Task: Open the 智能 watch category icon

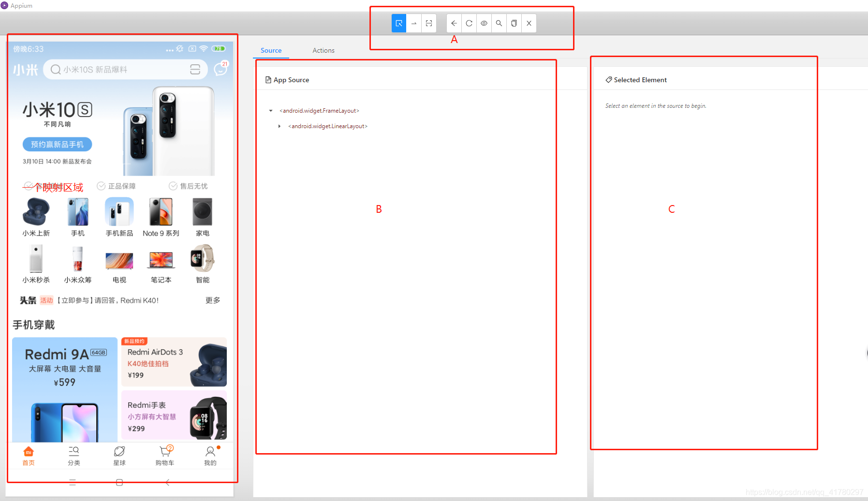Action: (x=203, y=264)
